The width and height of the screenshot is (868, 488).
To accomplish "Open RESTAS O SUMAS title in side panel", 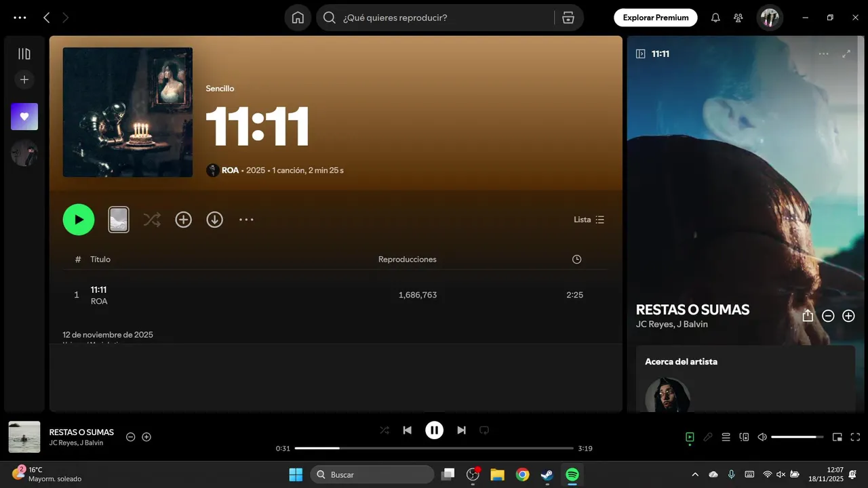I will 692,310.
